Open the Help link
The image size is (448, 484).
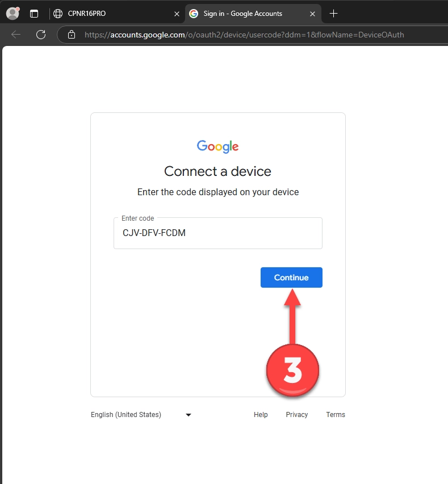(x=261, y=415)
